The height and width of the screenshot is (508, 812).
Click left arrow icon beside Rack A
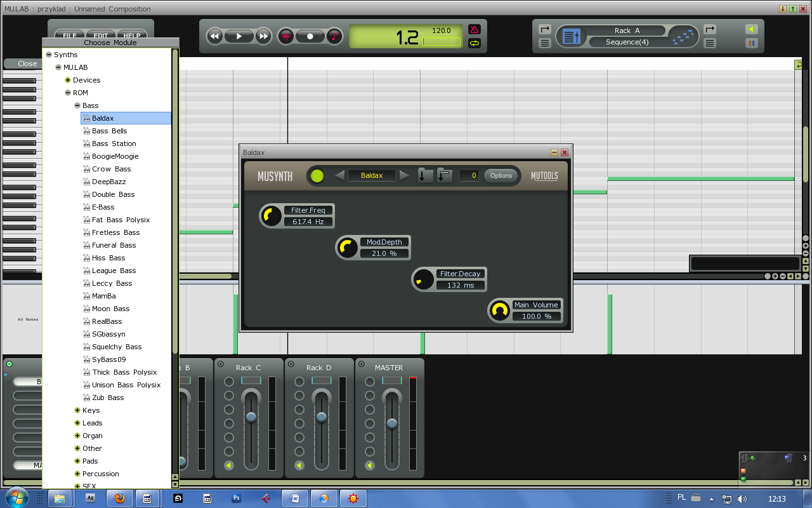click(544, 29)
